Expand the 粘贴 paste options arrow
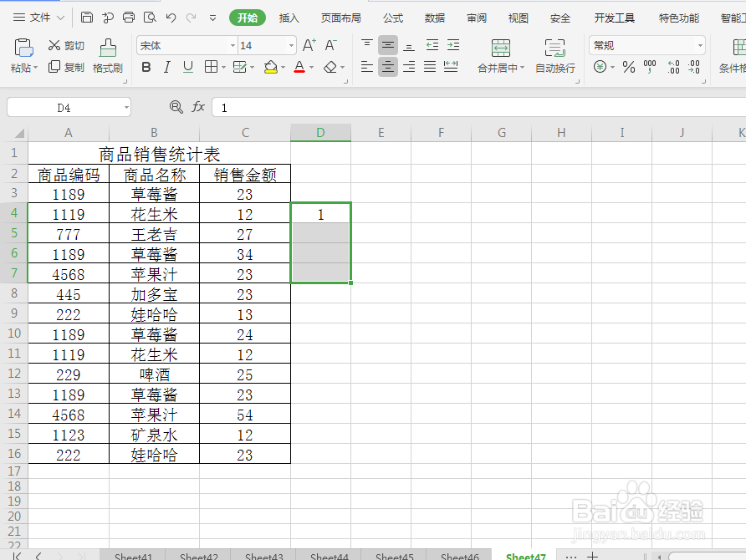The image size is (746, 560). [x=35, y=68]
